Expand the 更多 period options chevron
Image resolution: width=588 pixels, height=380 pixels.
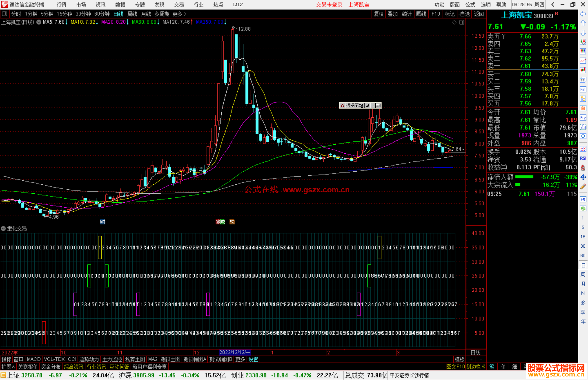point(185,14)
